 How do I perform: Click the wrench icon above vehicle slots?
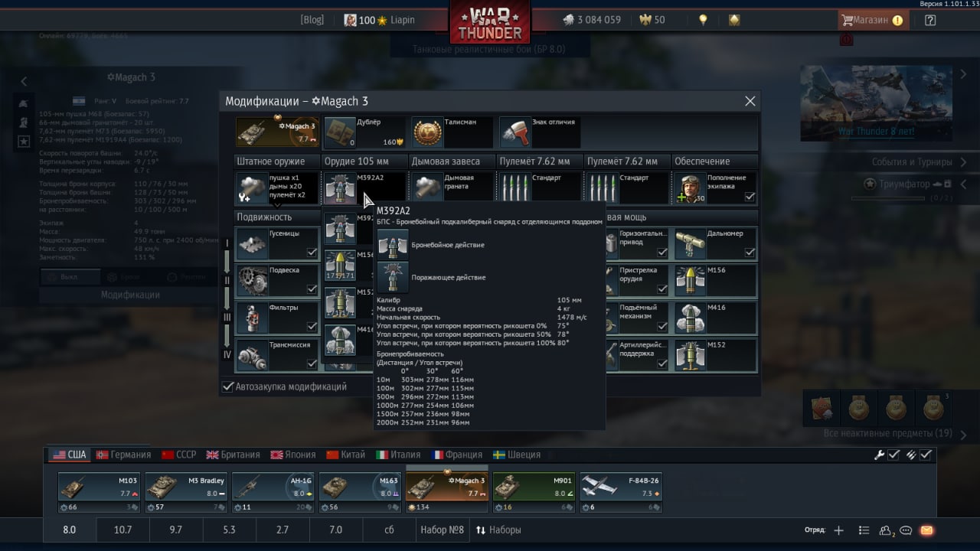[880, 455]
